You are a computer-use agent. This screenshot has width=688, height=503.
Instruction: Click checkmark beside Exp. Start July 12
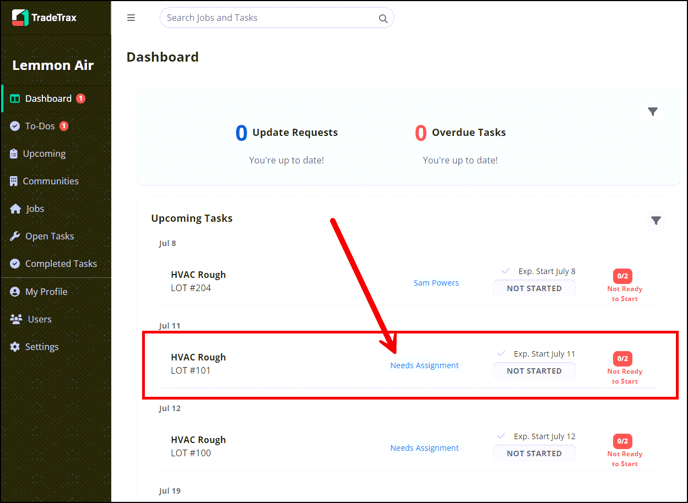[501, 436]
